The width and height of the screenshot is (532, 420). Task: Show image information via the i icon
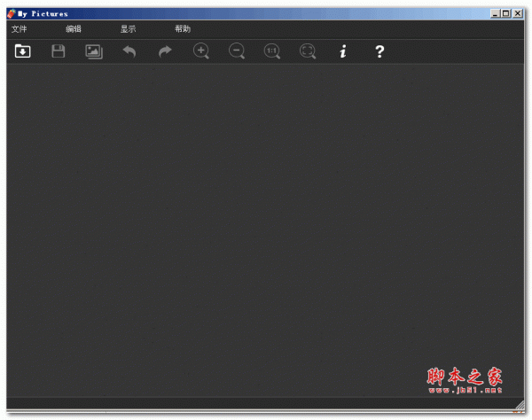coord(343,51)
